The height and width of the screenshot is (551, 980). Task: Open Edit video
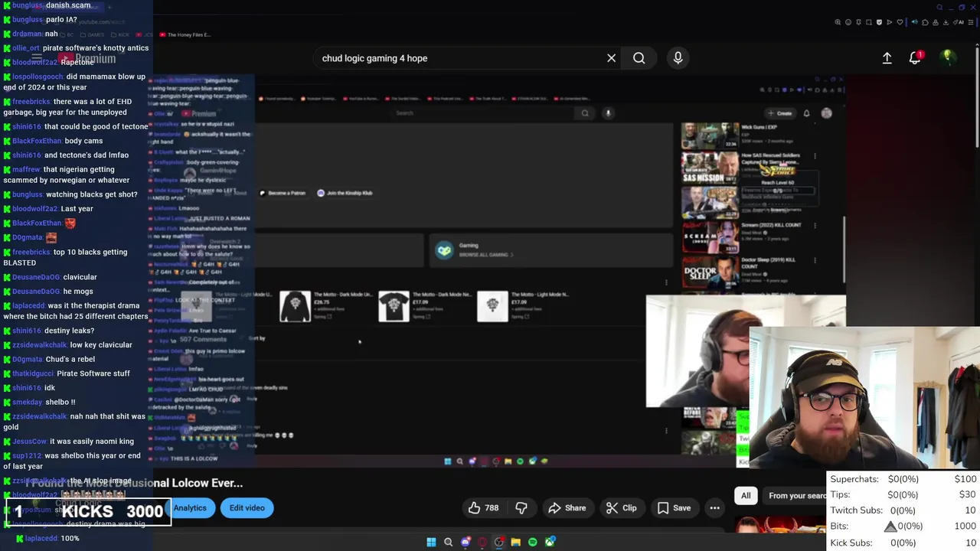pyautogui.click(x=247, y=508)
